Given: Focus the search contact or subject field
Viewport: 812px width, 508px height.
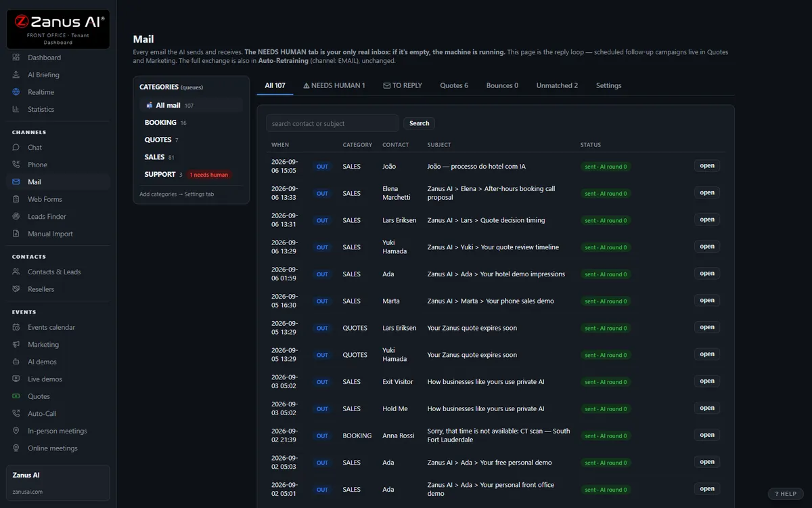Looking at the screenshot, I should pos(332,123).
